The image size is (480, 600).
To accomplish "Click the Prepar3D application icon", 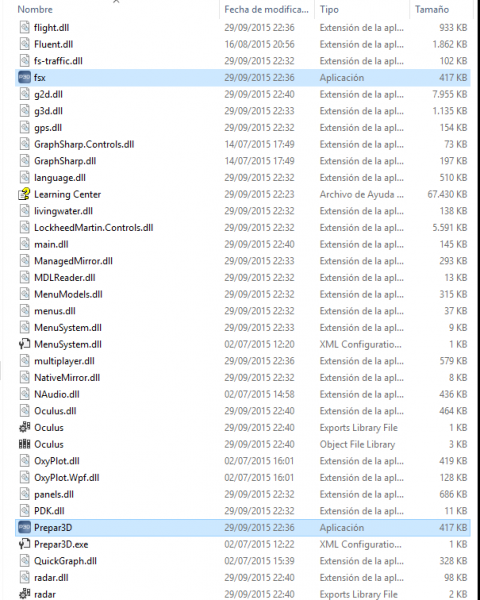I will click(x=24, y=528).
